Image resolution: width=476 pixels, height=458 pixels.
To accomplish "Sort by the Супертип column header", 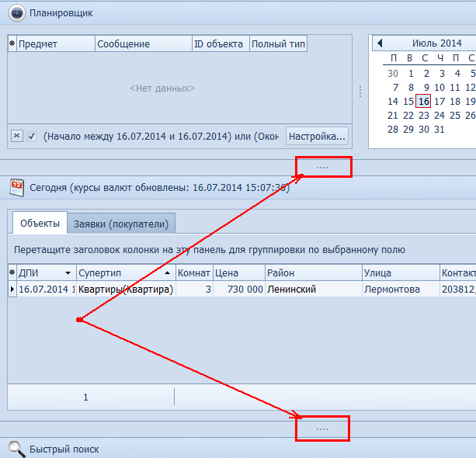I will (x=120, y=273).
